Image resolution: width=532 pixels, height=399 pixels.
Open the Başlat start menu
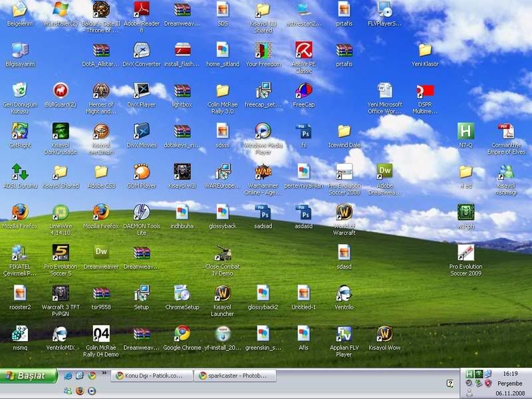[29, 376]
